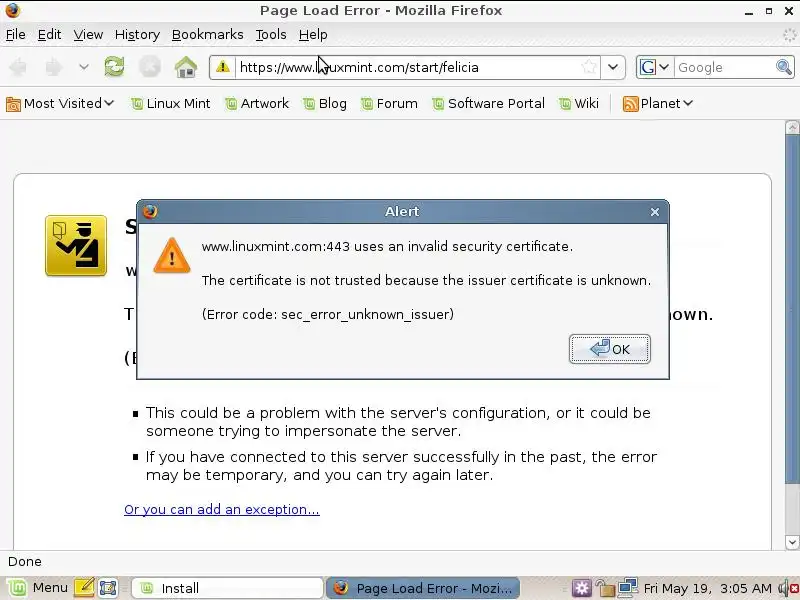Click the show desktop icon in panel
The width and height of the screenshot is (800, 600).
pos(108,588)
